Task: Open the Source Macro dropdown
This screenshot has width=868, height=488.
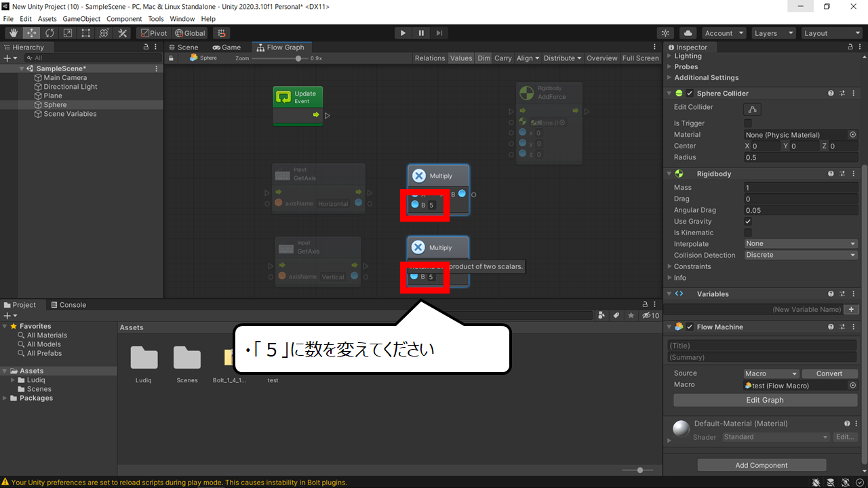Action: (772, 373)
